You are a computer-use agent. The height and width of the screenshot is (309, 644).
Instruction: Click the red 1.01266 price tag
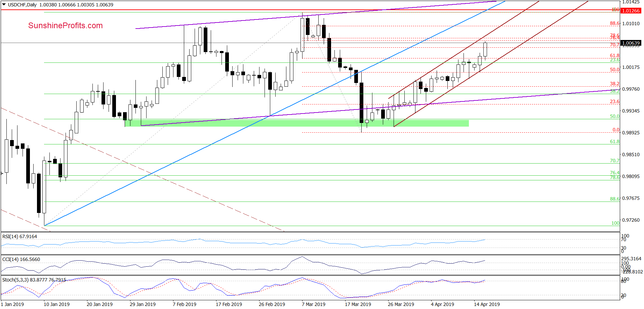click(x=631, y=11)
